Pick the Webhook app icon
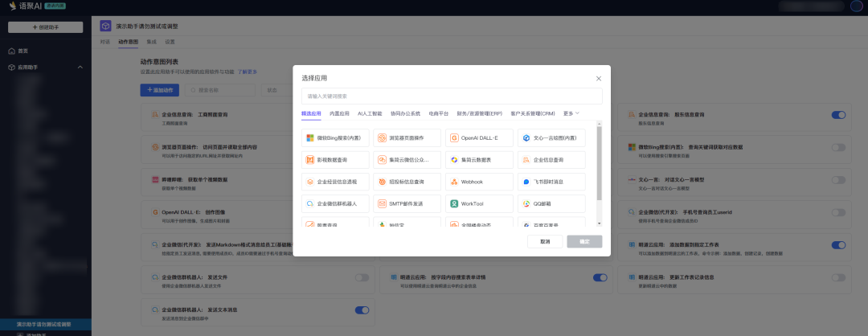This screenshot has width=868, height=336. (x=454, y=182)
